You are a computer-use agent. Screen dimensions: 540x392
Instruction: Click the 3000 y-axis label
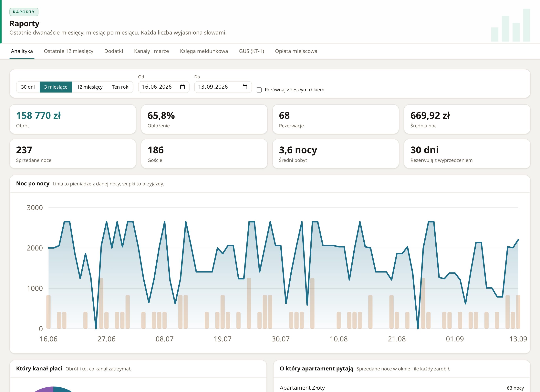coord(35,208)
